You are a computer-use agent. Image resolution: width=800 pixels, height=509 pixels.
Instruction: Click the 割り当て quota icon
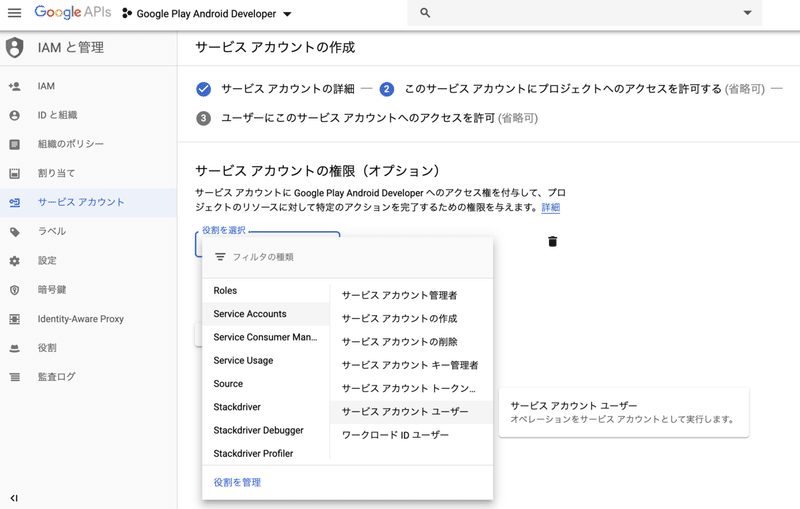click(15, 173)
